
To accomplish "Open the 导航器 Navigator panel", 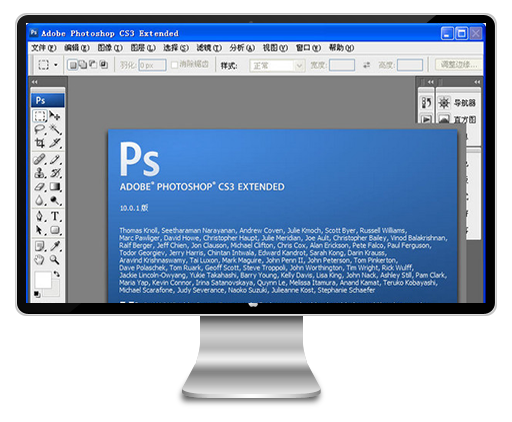I will [458, 103].
